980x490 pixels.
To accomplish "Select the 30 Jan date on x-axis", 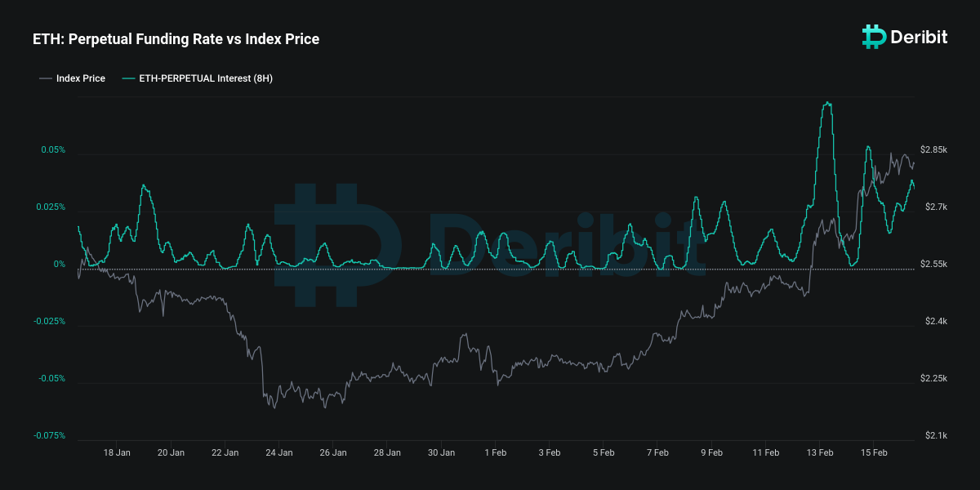I will (x=441, y=452).
